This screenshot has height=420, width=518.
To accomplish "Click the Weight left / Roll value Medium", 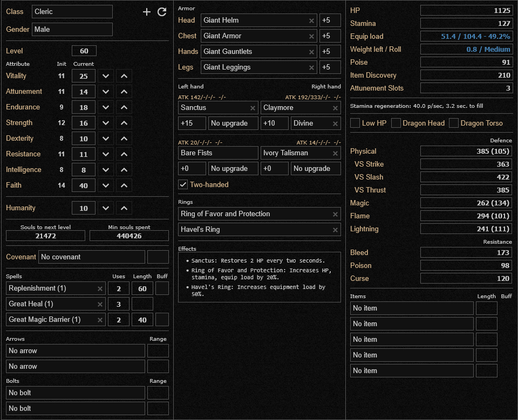I will pyautogui.click(x=466, y=49).
